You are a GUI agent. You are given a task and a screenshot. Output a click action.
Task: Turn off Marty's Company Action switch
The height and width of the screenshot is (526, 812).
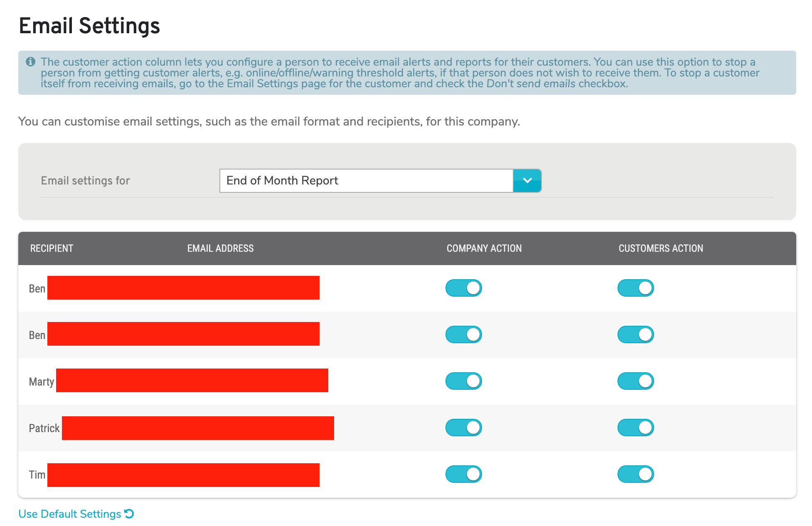tap(463, 381)
